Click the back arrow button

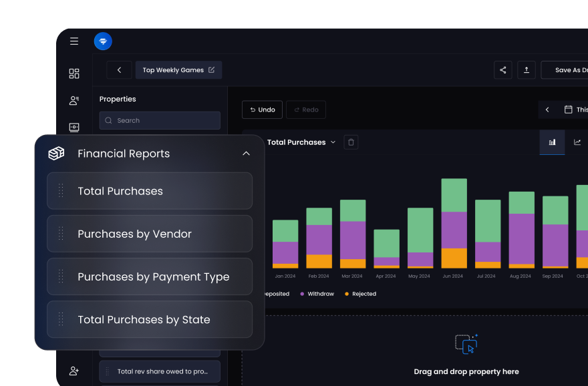(x=119, y=70)
